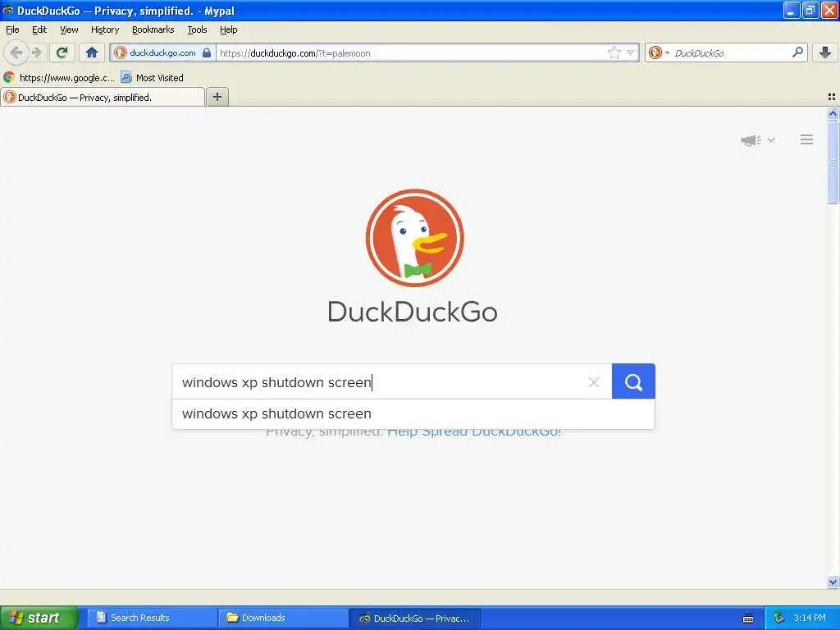This screenshot has height=630, width=840.
Task: Open the Edit menu
Action: click(39, 30)
